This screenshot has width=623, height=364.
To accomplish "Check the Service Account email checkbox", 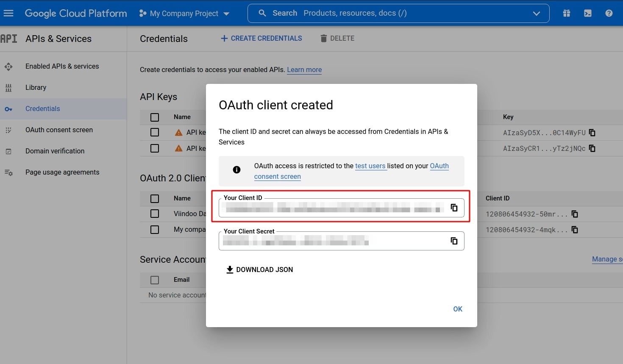I will (x=155, y=280).
